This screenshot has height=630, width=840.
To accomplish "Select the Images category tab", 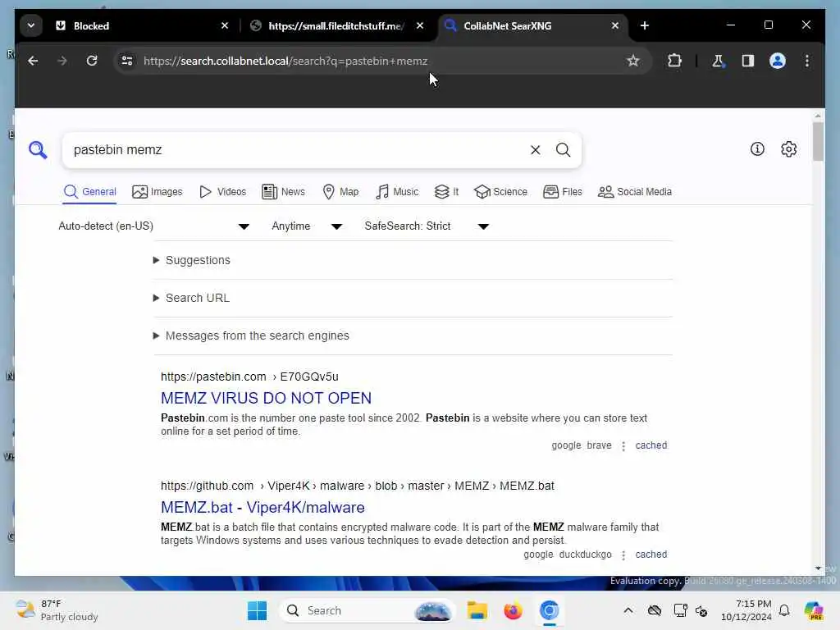I will pyautogui.click(x=157, y=192).
